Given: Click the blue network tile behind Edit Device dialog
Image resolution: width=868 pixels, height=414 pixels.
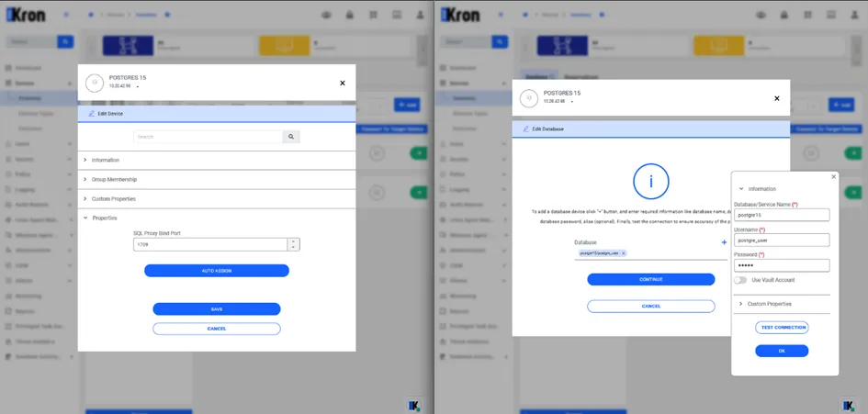Looking at the screenshot, I should coord(128,45).
